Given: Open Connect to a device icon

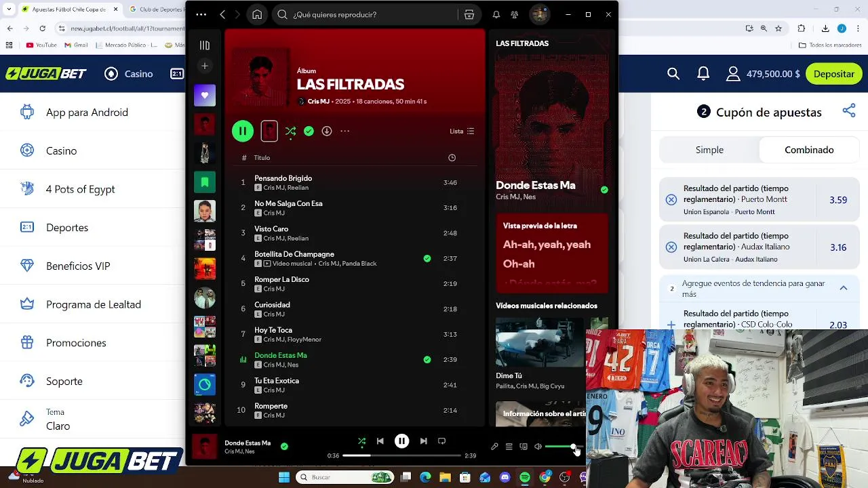Looking at the screenshot, I should coord(524,447).
